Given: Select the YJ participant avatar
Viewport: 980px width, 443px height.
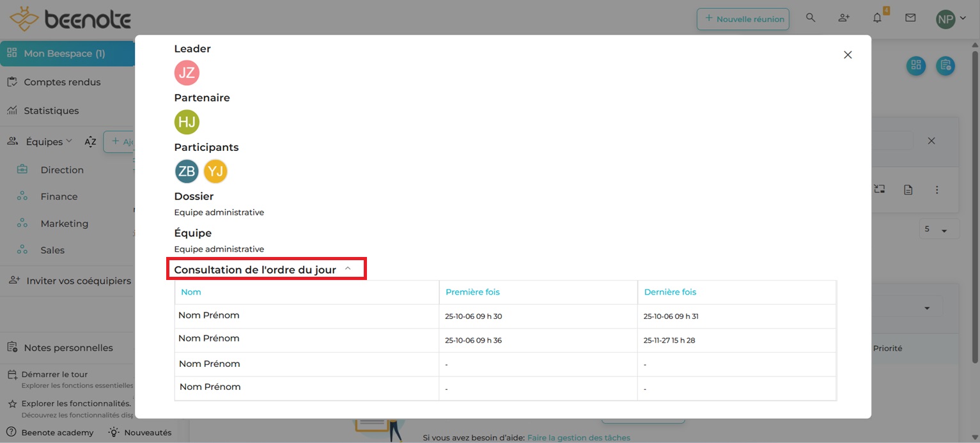Looking at the screenshot, I should click(215, 171).
